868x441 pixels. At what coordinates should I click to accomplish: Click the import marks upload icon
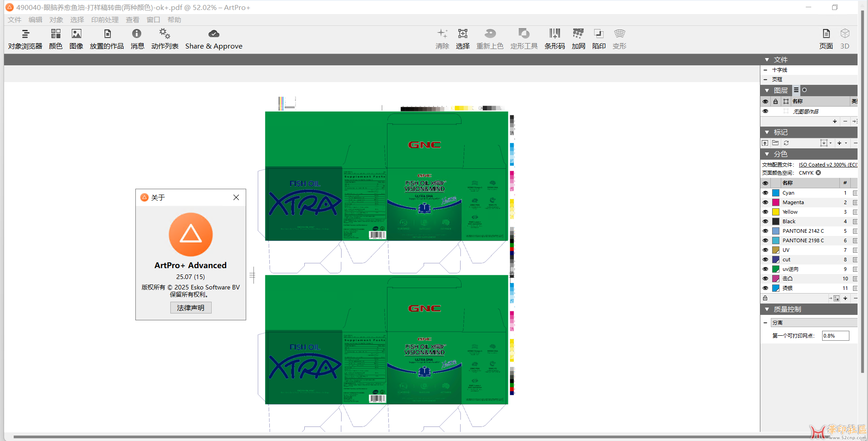coord(765,143)
